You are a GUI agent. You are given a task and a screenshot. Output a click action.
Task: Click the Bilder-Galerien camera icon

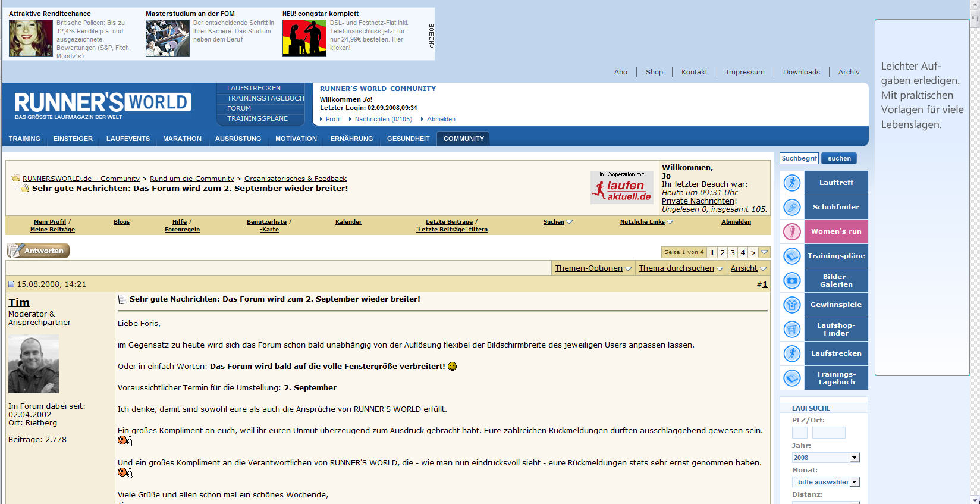(x=791, y=280)
